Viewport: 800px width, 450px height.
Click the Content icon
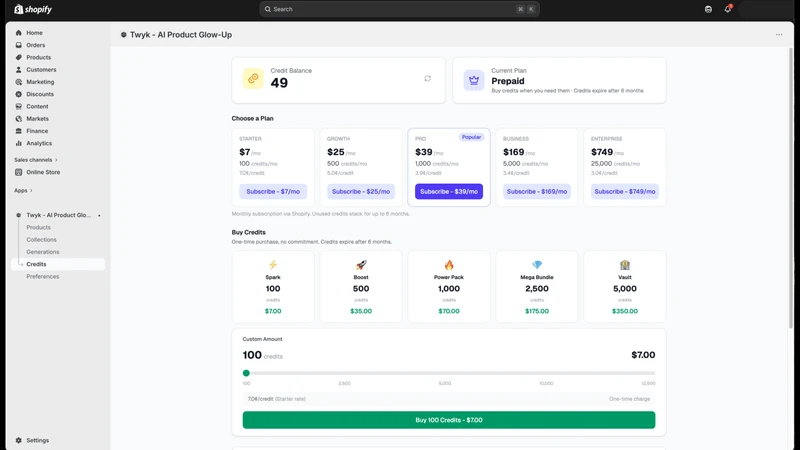[19, 106]
